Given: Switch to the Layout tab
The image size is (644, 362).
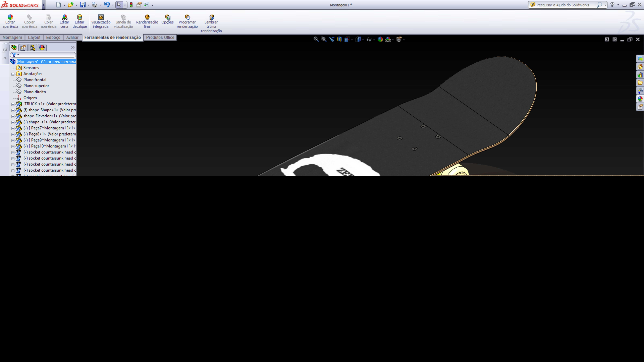Looking at the screenshot, I should (x=34, y=37).
